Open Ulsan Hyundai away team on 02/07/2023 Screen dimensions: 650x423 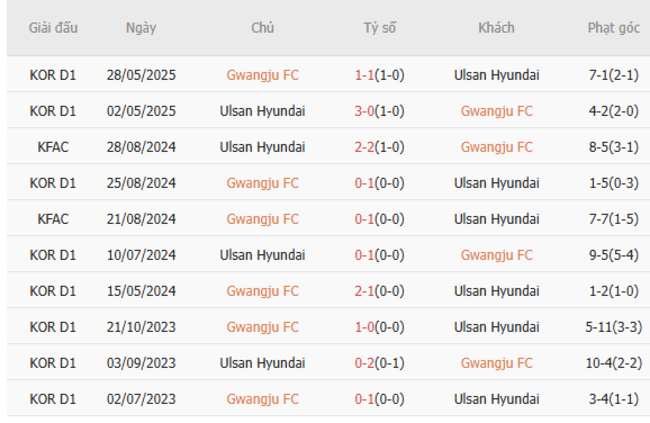pos(496,399)
